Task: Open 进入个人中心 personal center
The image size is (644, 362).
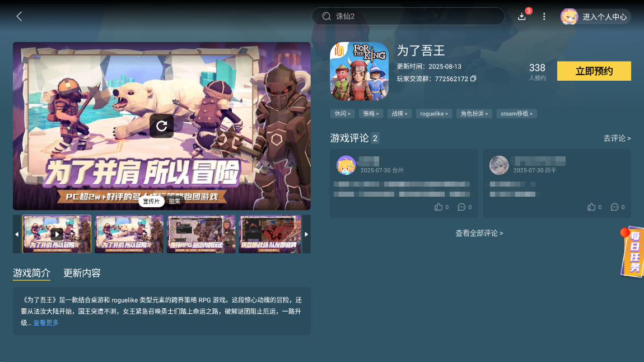Action: point(604,17)
